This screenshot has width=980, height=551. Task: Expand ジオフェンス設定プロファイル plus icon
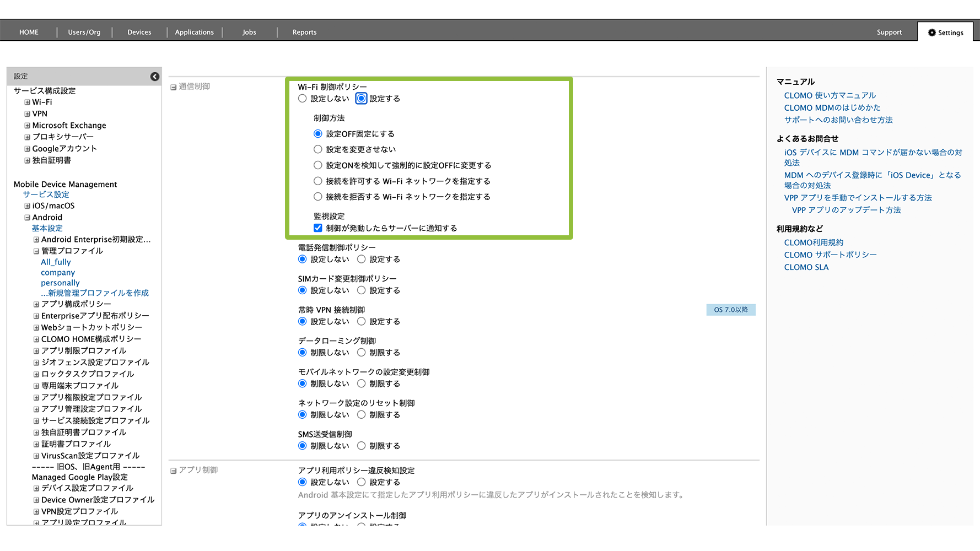pos(36,363)
